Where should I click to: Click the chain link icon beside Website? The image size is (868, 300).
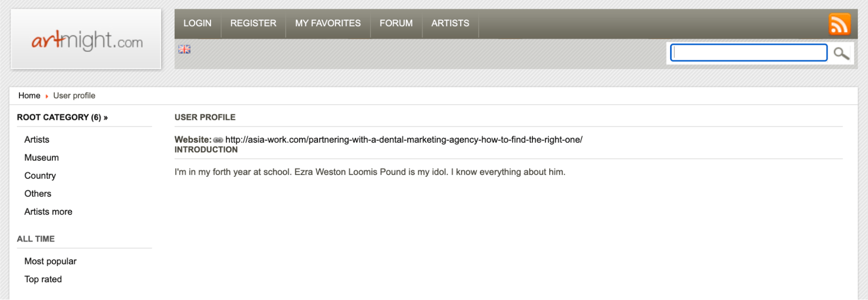(218, 140)
